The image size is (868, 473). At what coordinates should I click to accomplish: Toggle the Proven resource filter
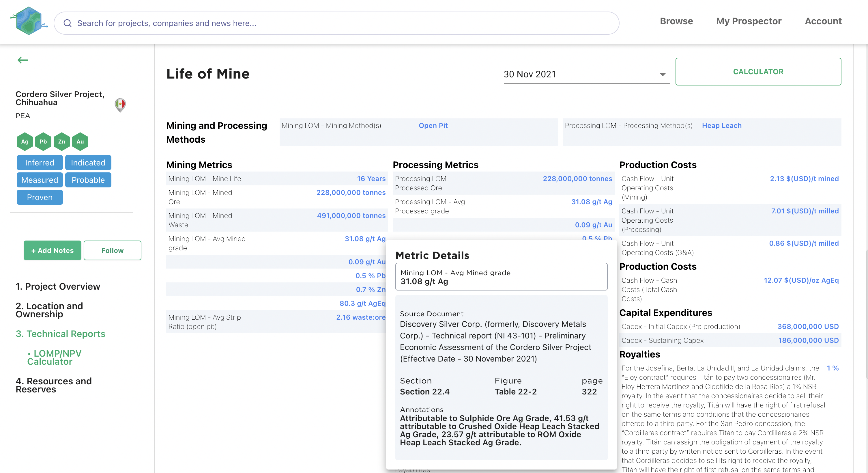tap(40, 197)
